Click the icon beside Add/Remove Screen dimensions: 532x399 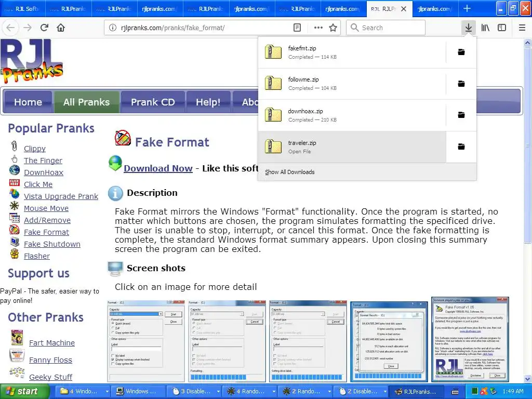[14, 218]
